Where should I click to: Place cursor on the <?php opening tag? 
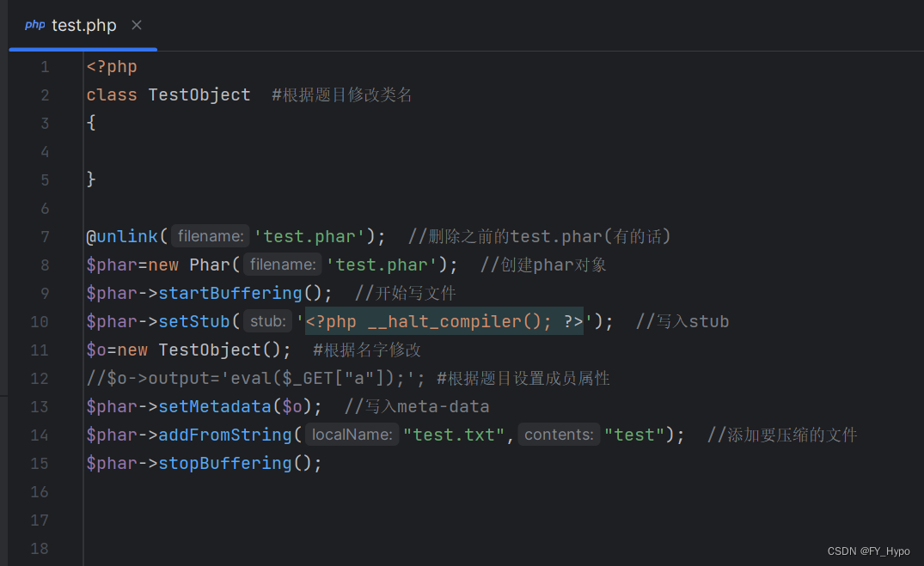point(112,66)
